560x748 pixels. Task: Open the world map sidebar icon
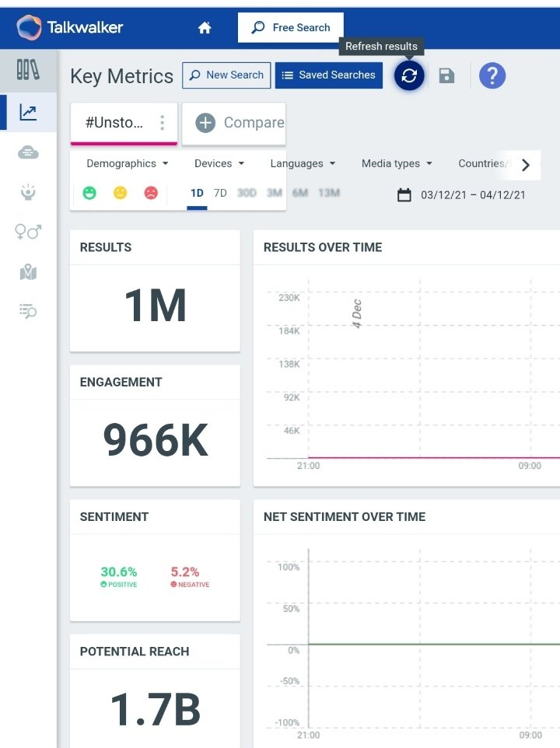click(x=28, y=272)
